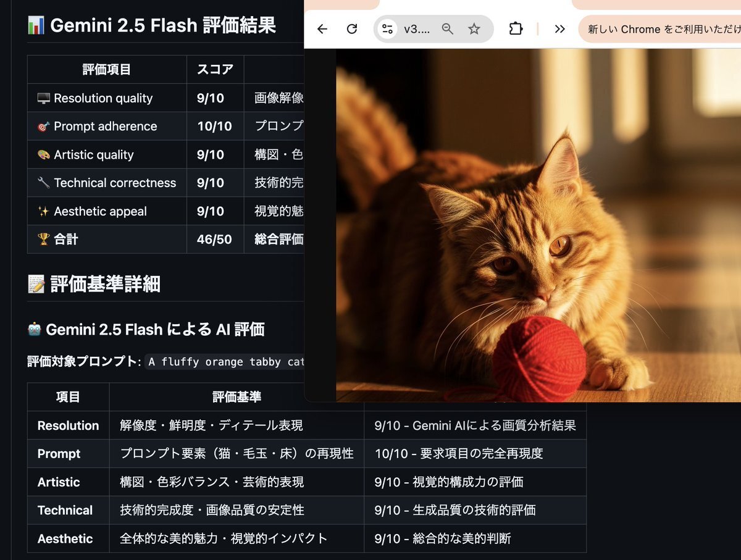Focus the Chrome address bar URL text
Viewport: 741px width, 560px height.
[417, 29]
